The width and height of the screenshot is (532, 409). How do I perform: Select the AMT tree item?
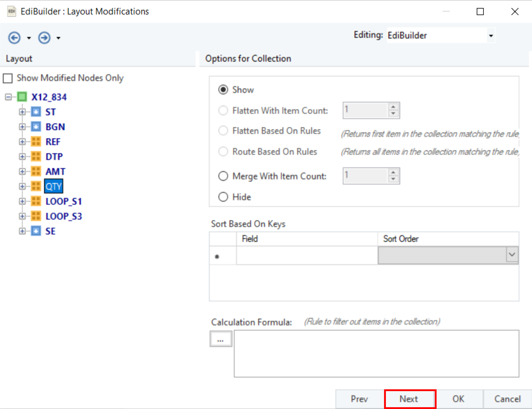pos(55,171)
